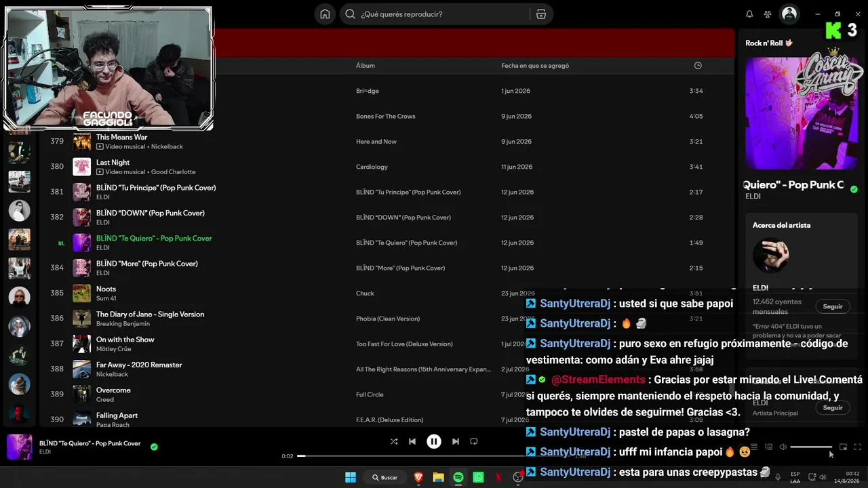The width and height of the screenshot is (868, 488).
Task: Open the play queue
Action: click(x=754, y=447)
